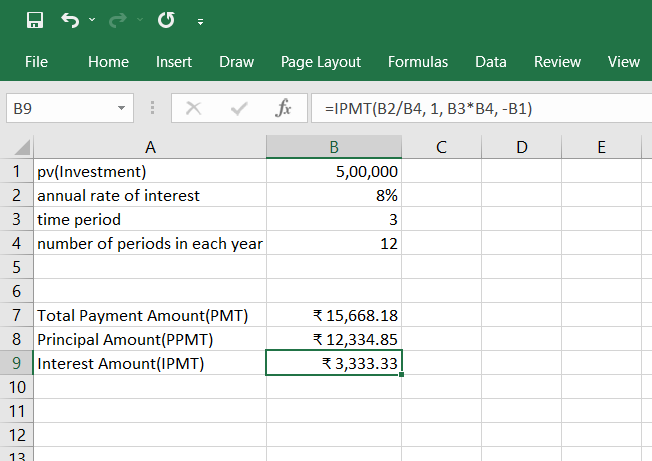Click inside the formula bar with IPMT formula
This screenshot has width=652, height=461.
(x=480, y=108)
